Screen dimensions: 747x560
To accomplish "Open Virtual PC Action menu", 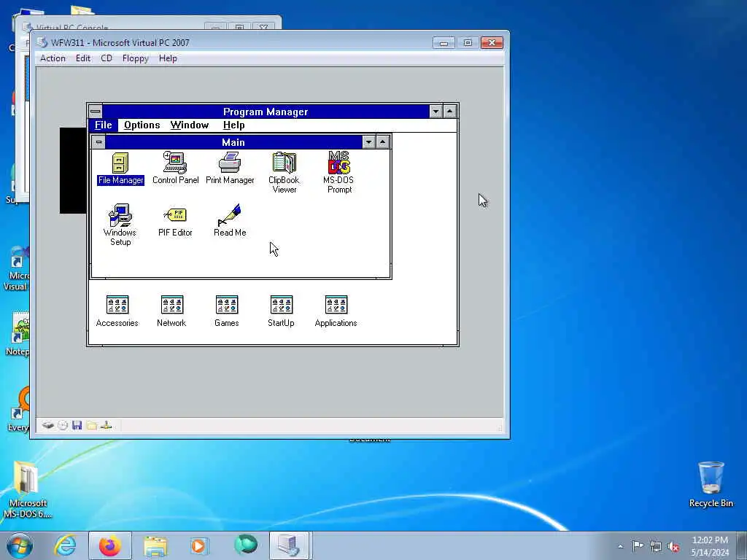I will tap(53, 58).
